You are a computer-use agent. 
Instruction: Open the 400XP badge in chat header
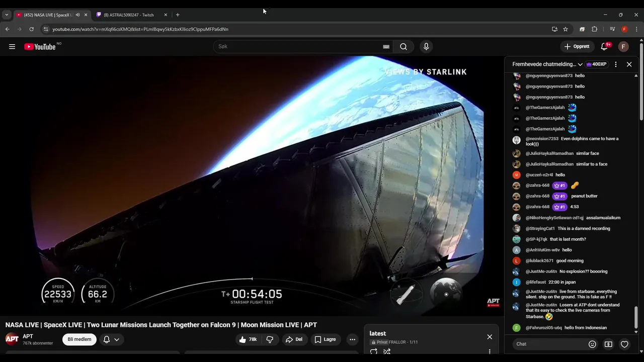[597, 64]
